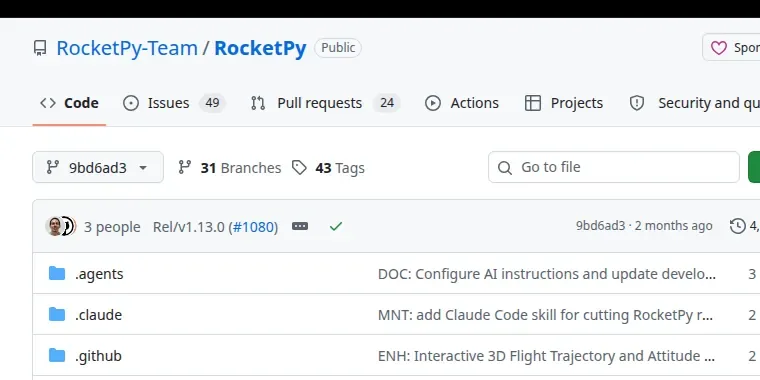The width and height of the screenshot is (760, 380).
Task: Click the .claude folder icon
Action: coord(57,315)
